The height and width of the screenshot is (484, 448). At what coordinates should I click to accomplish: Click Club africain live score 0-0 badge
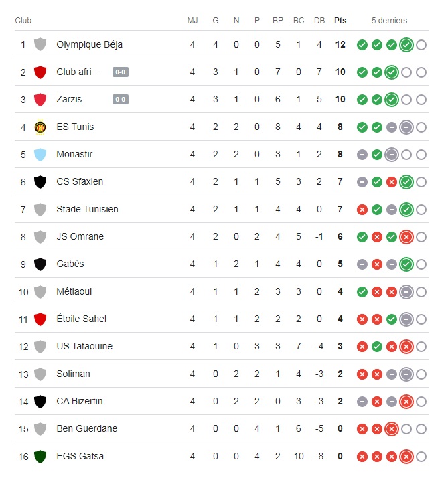pos(121,72)
